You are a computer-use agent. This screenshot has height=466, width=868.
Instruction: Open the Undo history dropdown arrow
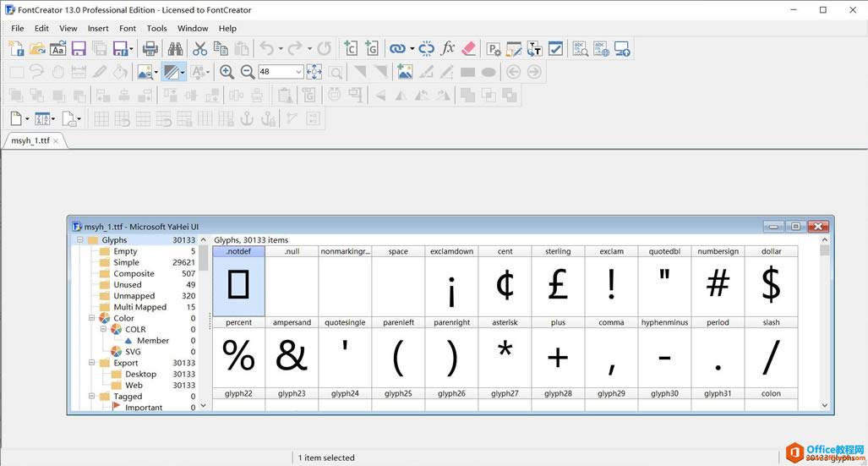click(281, 49)
